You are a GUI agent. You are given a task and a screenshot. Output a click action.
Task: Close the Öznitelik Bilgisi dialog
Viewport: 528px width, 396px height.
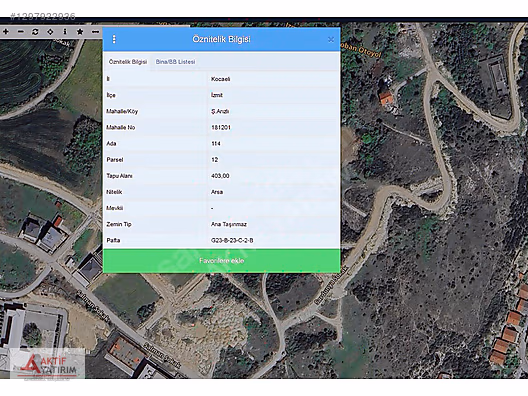coord(331,40)
